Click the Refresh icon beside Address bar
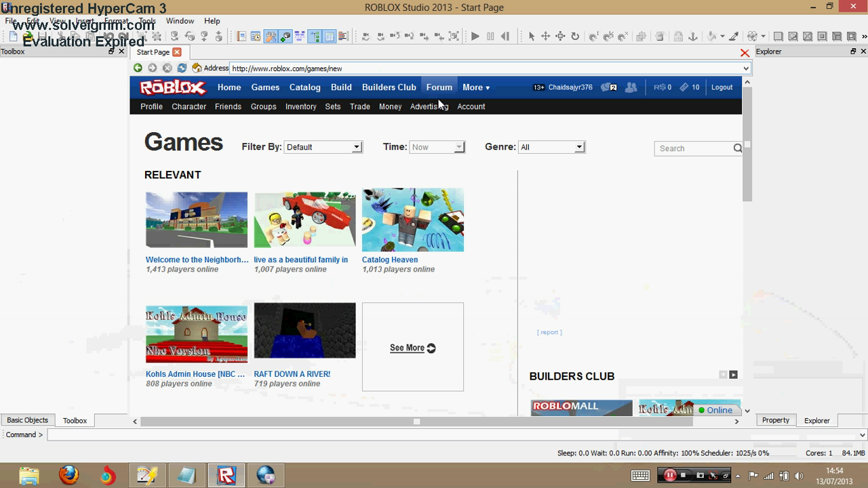Viewport: 868px width, 488px height. 182,68
